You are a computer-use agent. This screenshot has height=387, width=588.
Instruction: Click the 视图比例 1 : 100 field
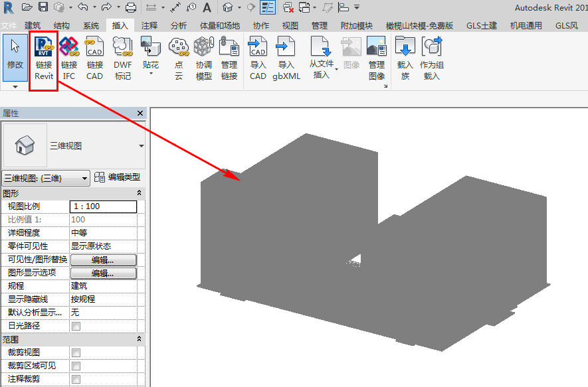click(x=103, y=206)
